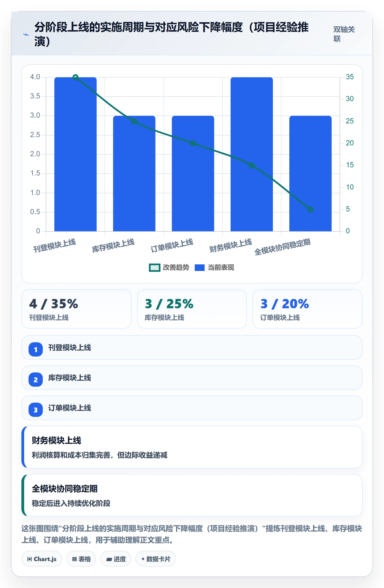Click the 数据卡片 diamond icon

click(x=143, y=559)
